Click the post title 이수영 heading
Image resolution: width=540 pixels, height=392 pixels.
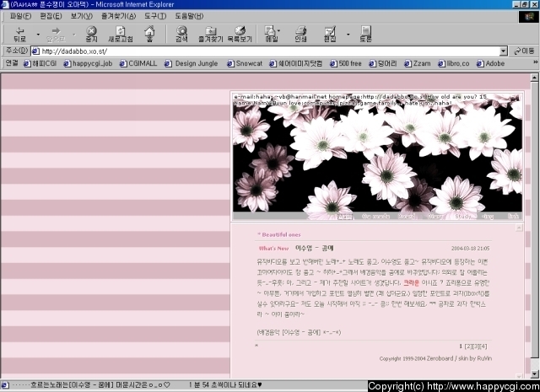(315, 248)
